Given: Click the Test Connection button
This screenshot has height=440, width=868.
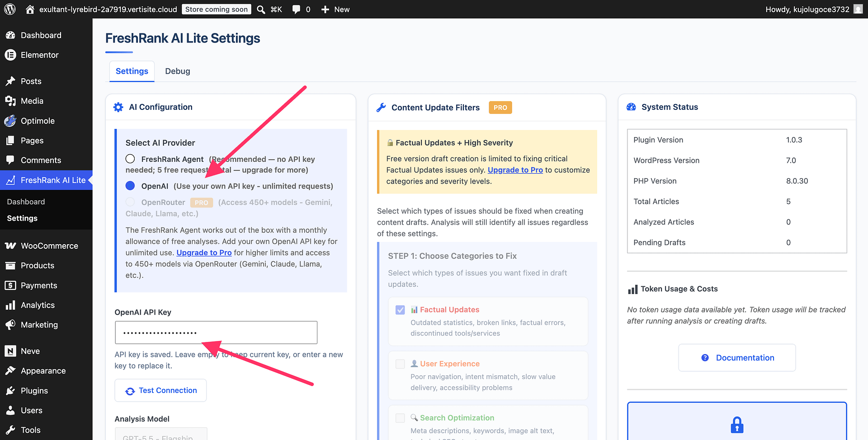Looking at the screenshot, I should (x=160, y=390).
